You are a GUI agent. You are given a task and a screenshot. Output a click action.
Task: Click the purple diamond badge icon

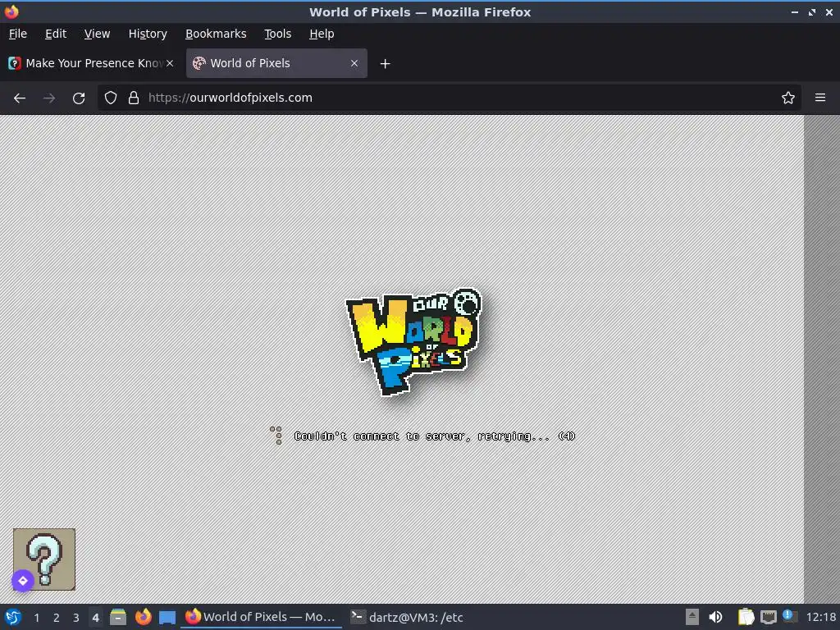[x=22, y=581]
